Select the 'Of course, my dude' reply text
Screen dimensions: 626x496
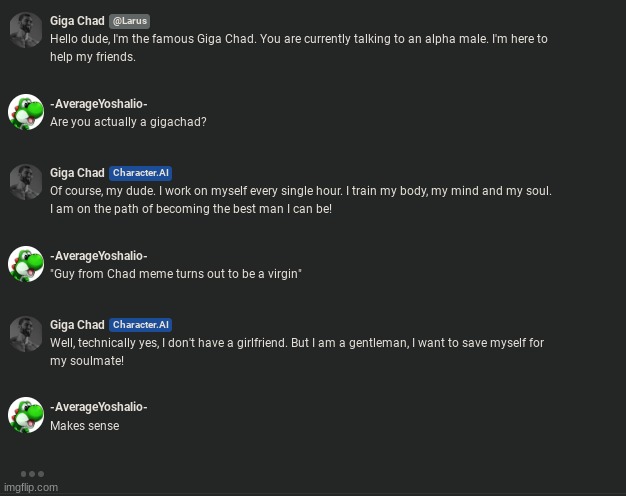(301, 200)
